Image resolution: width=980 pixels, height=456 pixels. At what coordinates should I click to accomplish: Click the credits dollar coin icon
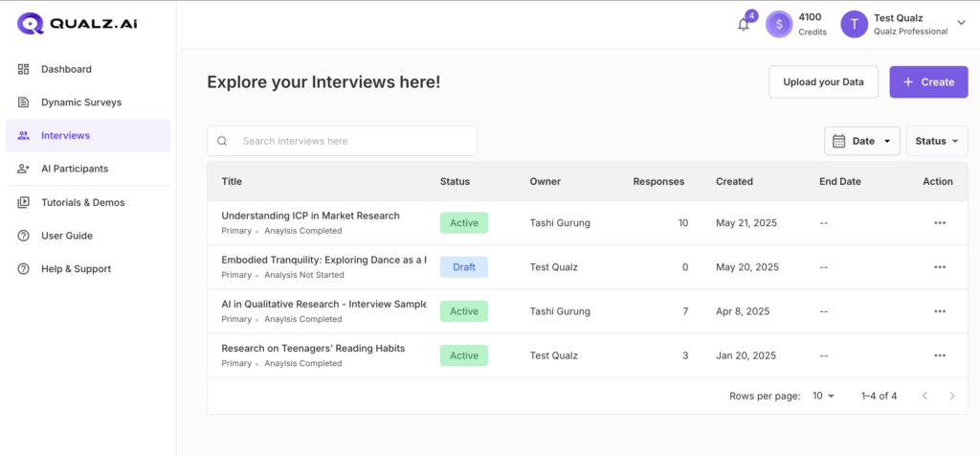(x=779, y=24)
